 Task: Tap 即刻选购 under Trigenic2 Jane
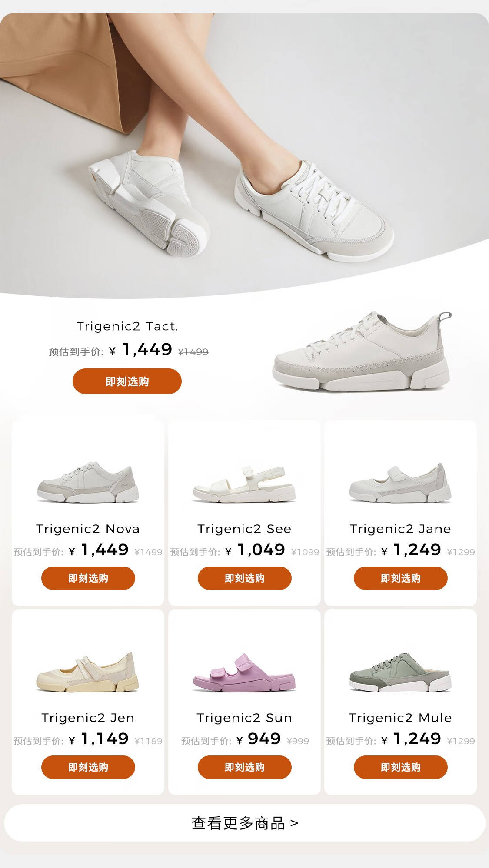pyautogui.click(x=401, y=578)
